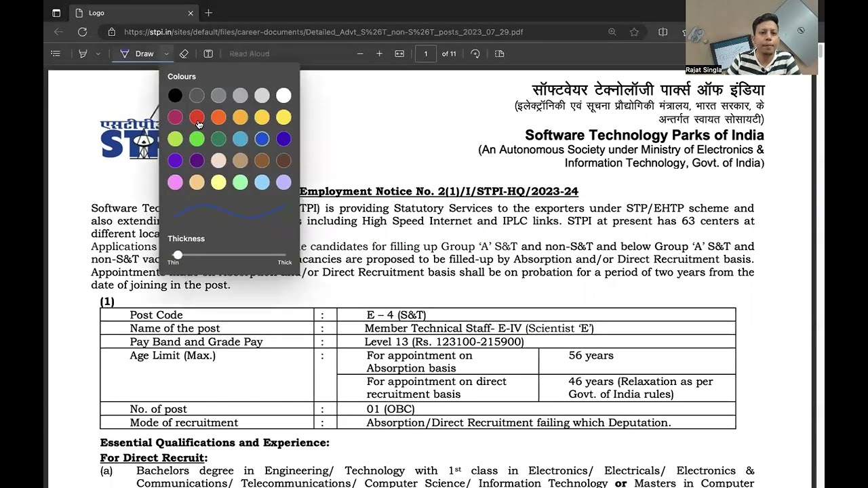Choose the pastel peach swatch
Image resolution: width=868 pixels, height=488 pixels.
coord(197,182)
